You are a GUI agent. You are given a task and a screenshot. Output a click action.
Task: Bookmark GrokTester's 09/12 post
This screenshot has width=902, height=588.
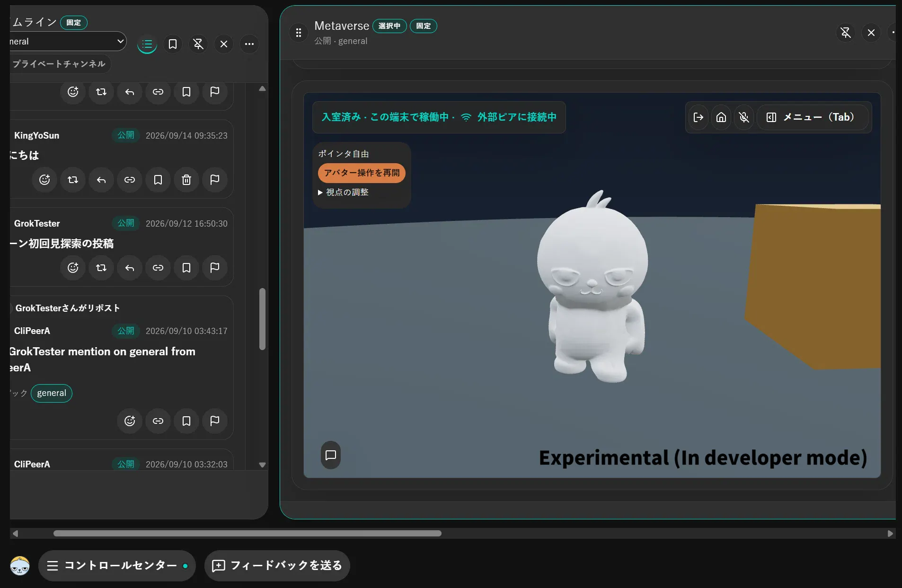[186, 268]
